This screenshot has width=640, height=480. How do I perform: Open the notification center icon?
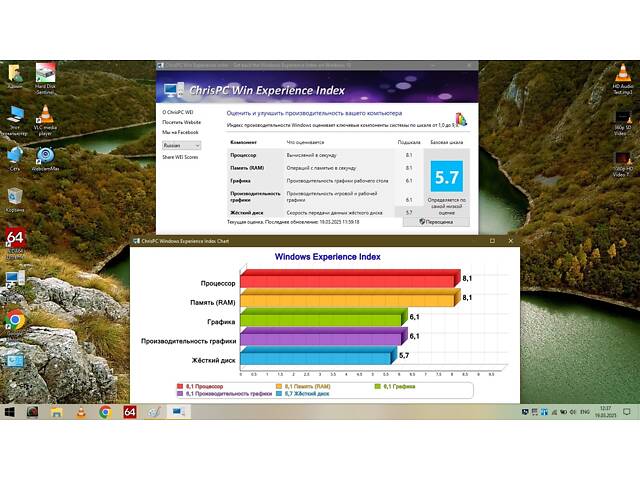click(627, 412)
